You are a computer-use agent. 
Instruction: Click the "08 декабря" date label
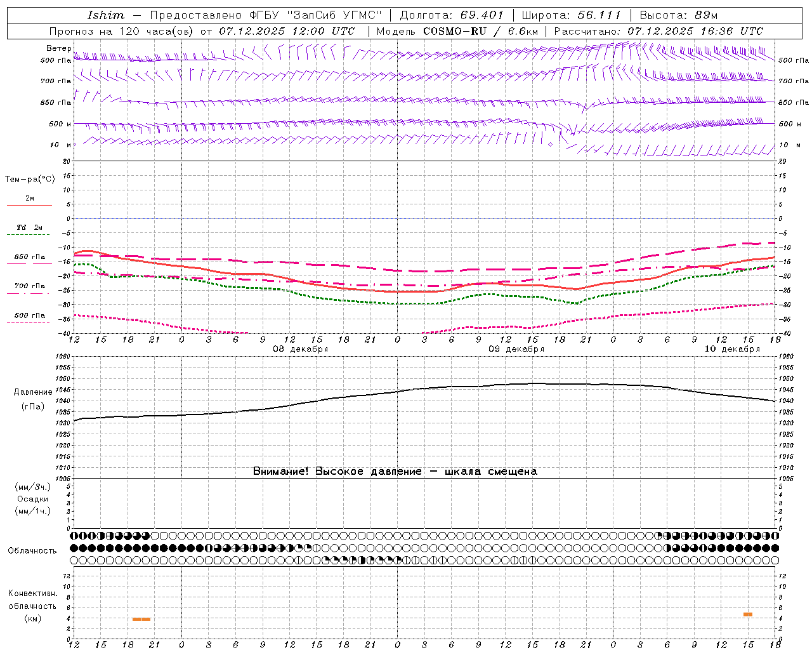(x=301, y=349)
